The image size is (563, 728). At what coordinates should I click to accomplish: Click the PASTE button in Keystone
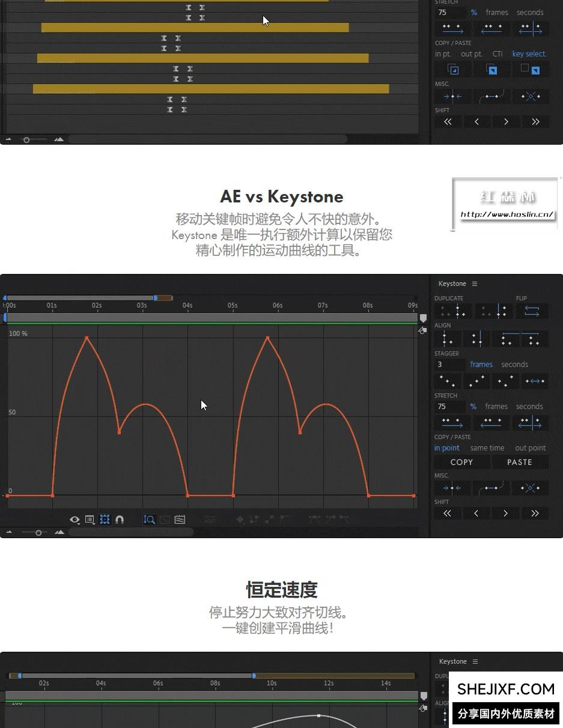pos(519,462)
